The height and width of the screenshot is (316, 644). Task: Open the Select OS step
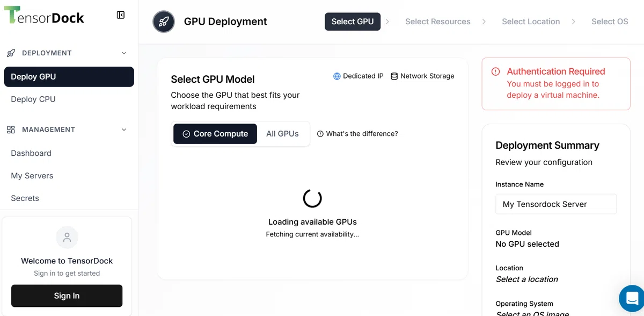click(610, 21)
